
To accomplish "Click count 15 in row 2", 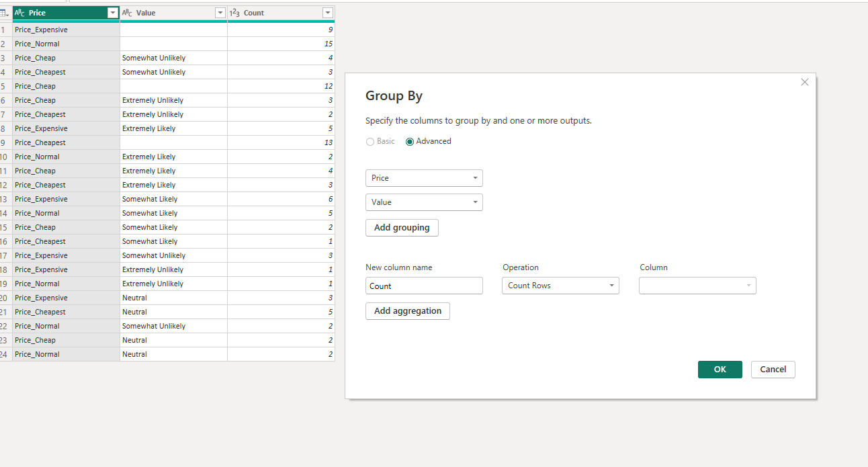I will coord(281,44).
